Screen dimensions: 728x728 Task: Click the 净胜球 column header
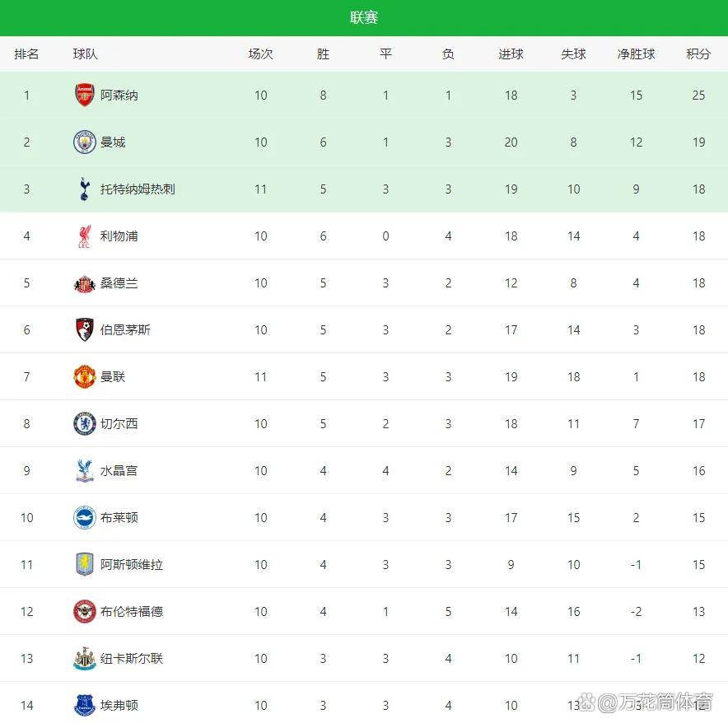(x=636, y=54)
